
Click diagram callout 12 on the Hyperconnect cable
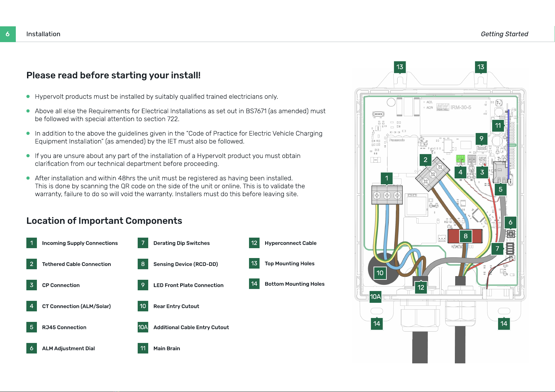pyautogui.click(x=421, y=287)
